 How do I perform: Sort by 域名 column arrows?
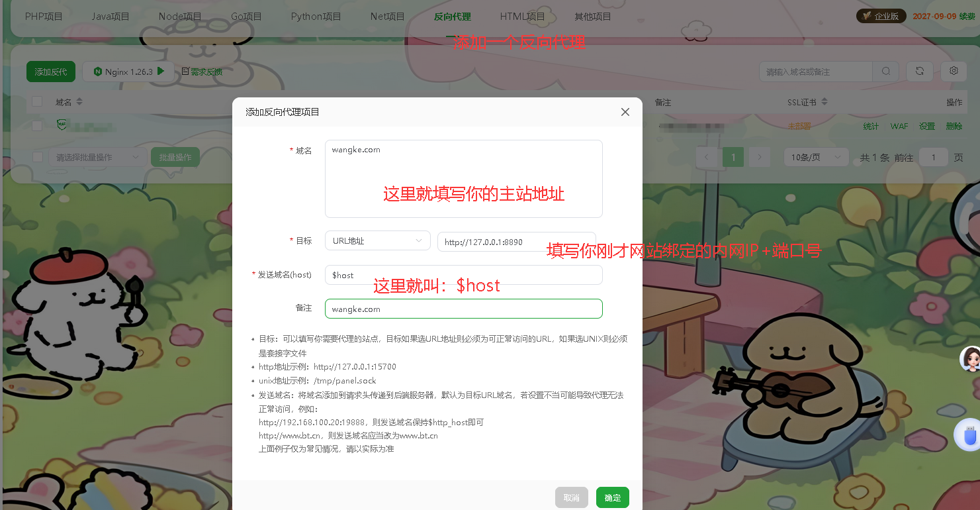79,102
